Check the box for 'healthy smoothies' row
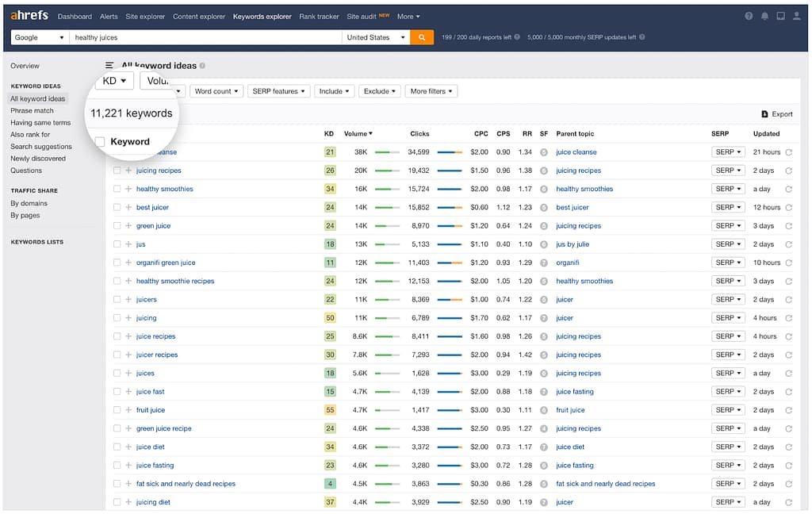This screenshot has height=514, width=812. point(117,190)
